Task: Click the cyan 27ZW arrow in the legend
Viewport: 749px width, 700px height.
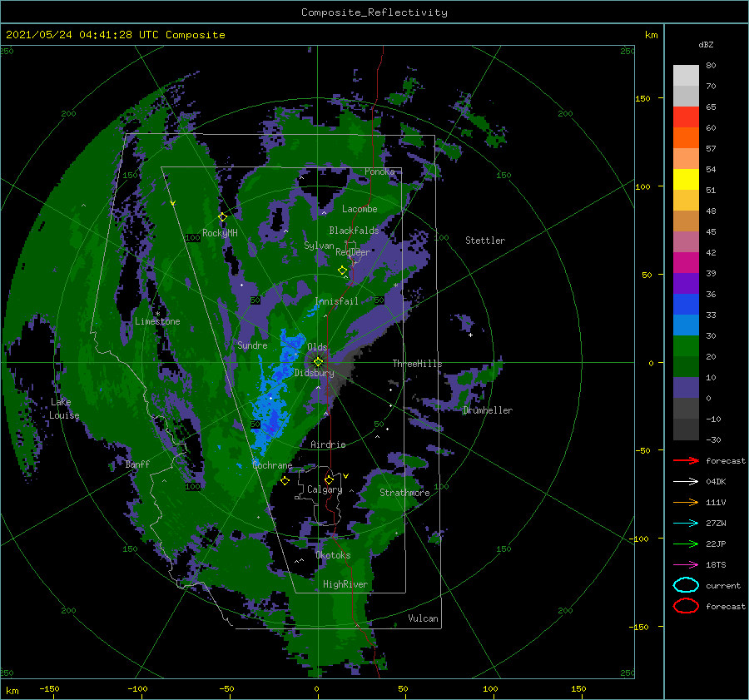Action: (x=687, y=524)
